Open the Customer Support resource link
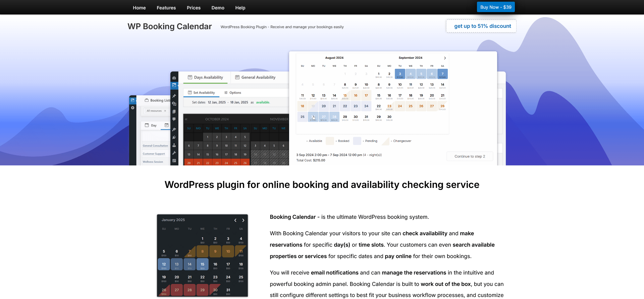 click(x=154, y=154)
